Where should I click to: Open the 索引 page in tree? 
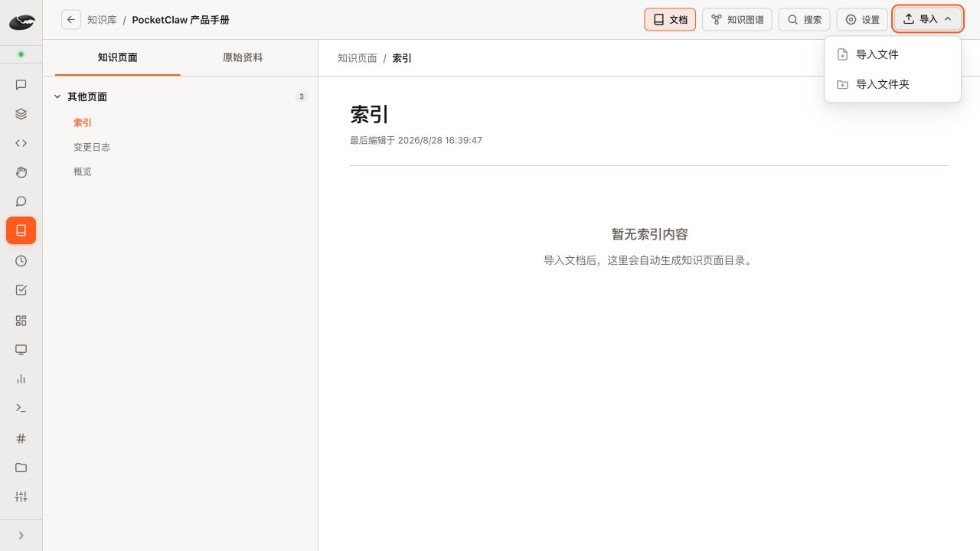83,122
